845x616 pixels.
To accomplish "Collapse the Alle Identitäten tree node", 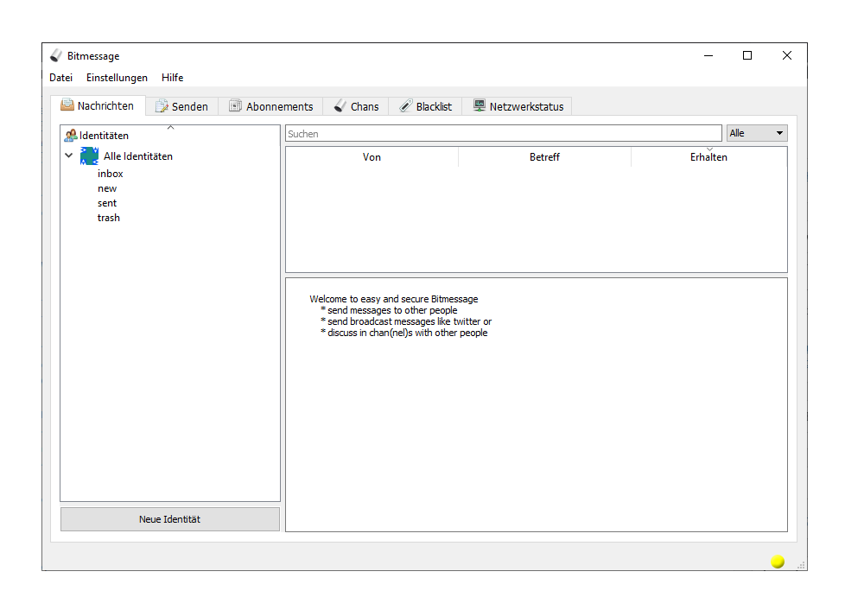I will pyautogui.click(x=69, y=156).
